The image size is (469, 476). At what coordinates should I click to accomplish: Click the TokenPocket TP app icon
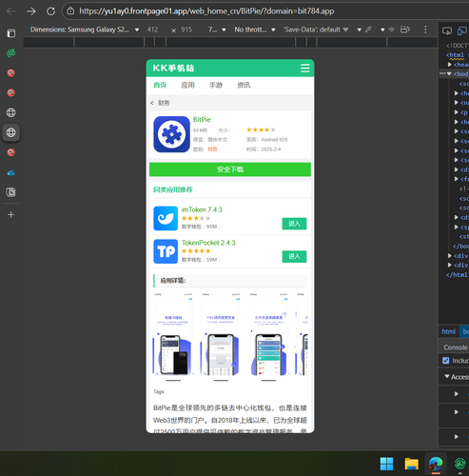tap(166, 251)
